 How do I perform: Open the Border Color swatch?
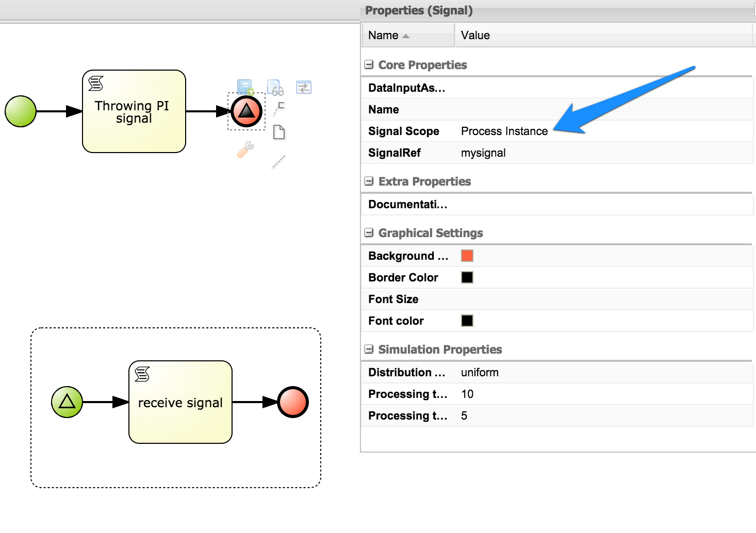click(467, 277)
